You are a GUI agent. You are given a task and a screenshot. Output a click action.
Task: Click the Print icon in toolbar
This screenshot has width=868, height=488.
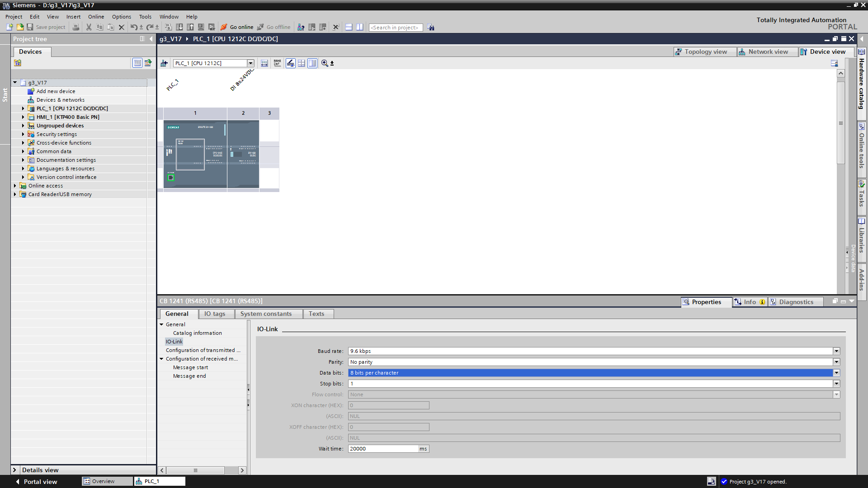pos(76,27)
